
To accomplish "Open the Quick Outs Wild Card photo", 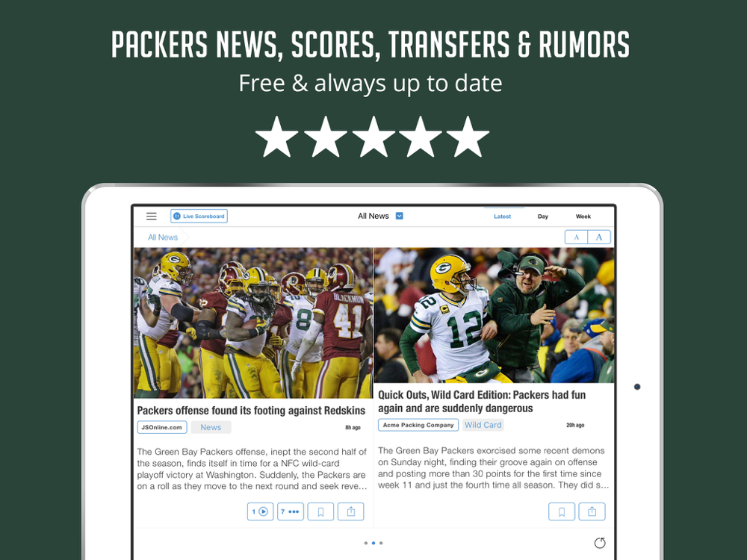I will click(494, 315).
